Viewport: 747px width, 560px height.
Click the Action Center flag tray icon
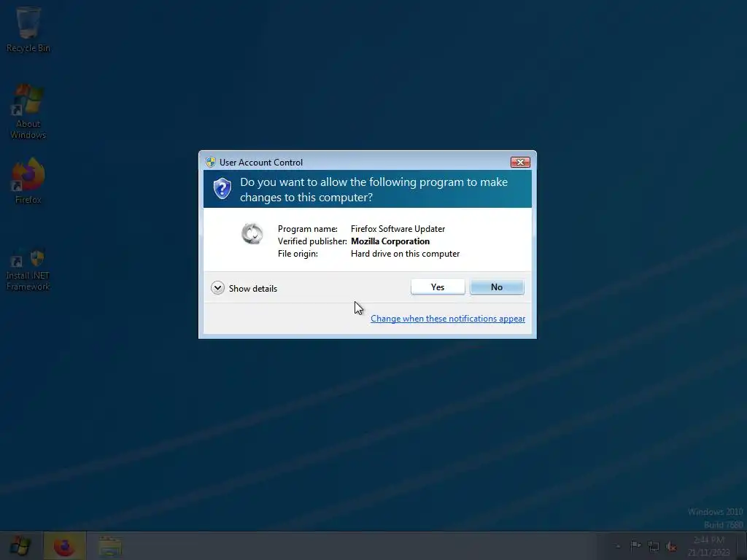[635, 545]
